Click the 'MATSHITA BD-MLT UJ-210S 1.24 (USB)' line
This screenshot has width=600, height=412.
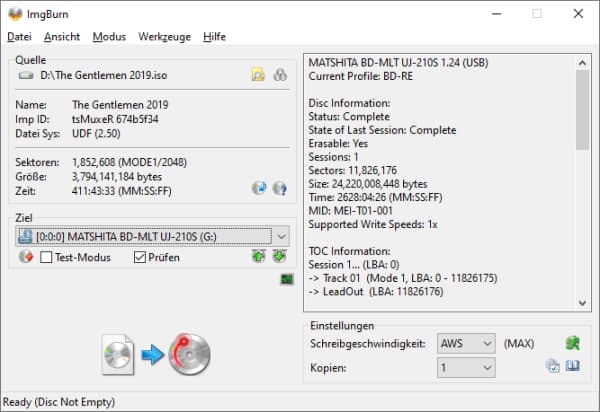click(x=398, y=63)
